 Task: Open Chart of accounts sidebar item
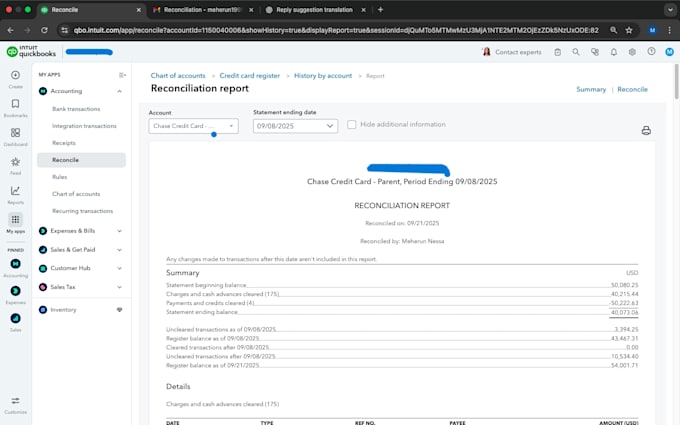click(x=76, y=194)
